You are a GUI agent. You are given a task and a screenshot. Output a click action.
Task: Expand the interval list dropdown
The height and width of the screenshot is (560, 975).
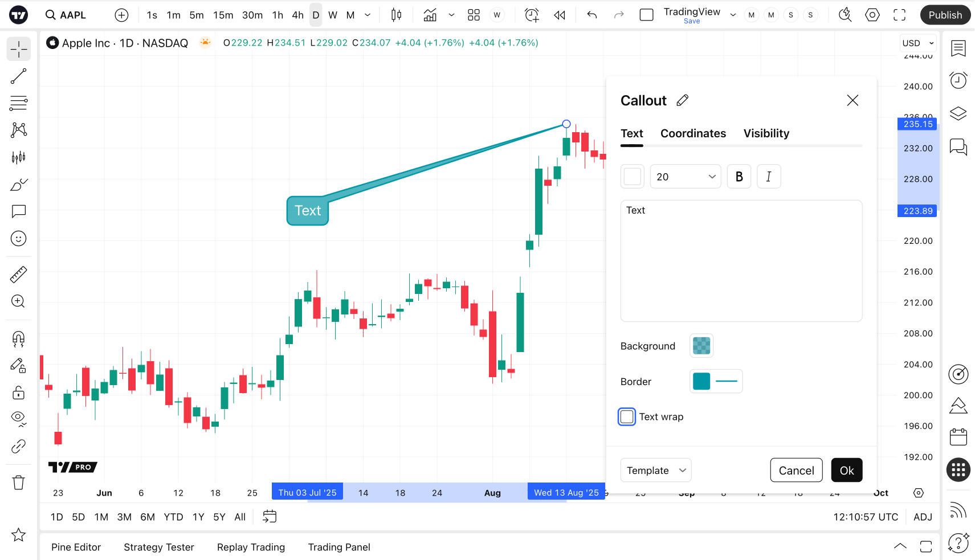click(368, 15)
